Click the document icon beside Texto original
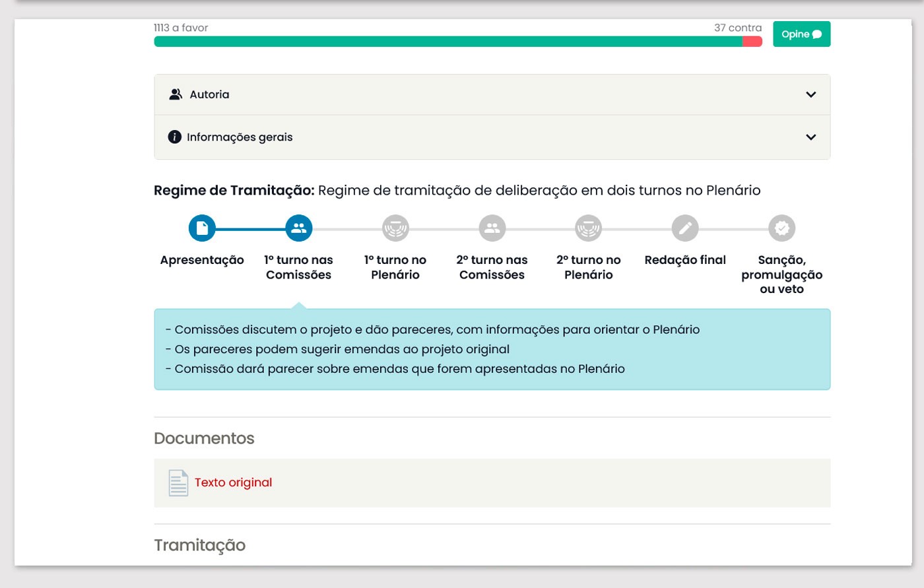Screen dimensions: 924x588 tap(178, 483)
